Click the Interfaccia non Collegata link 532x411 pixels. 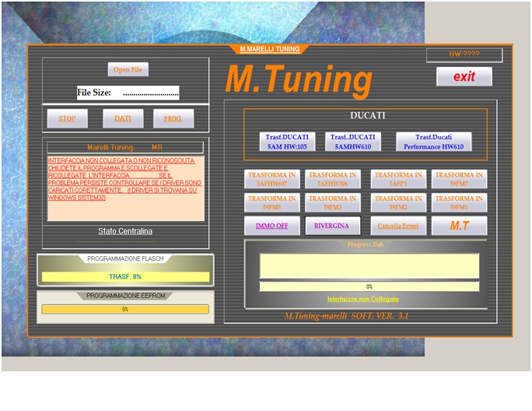[x=362, y=299]
